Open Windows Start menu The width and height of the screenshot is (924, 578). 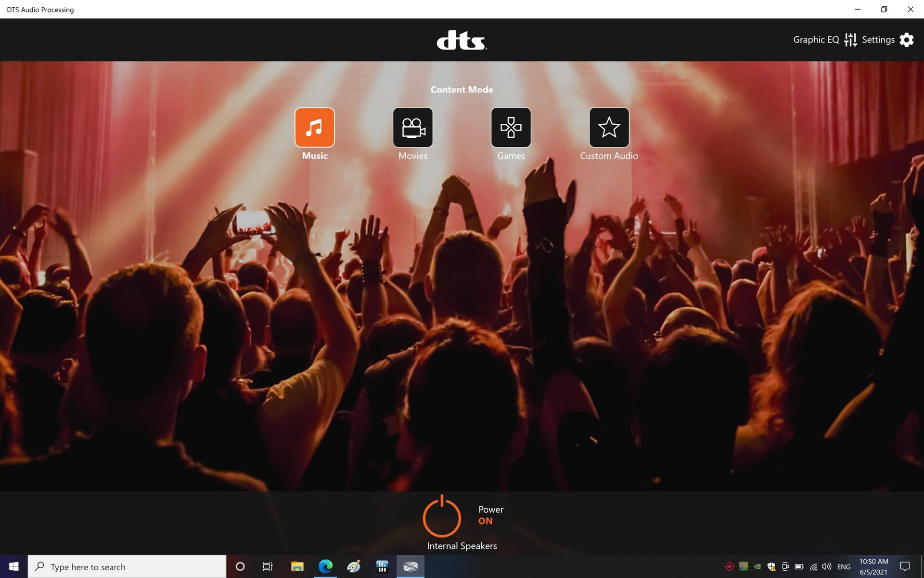(13, 566)
